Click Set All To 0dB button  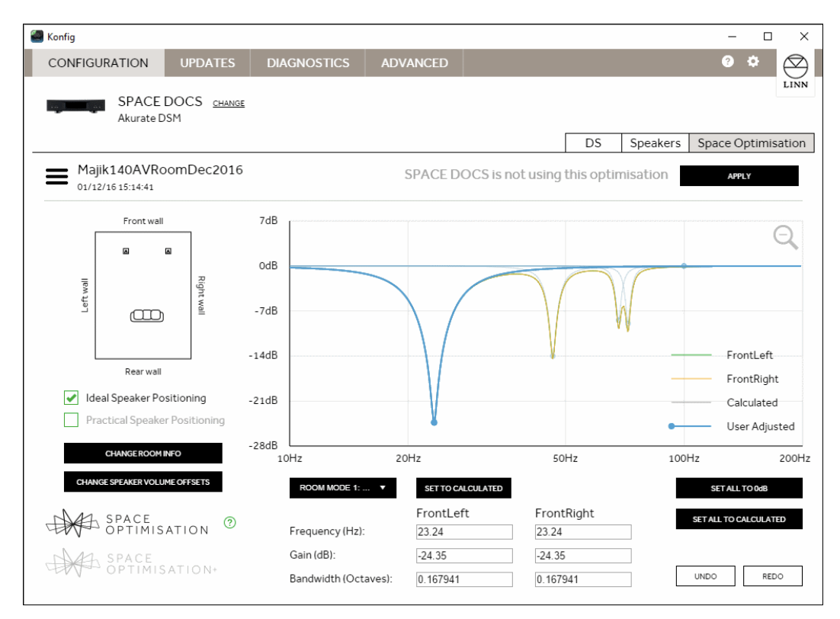click(x=739, y=488)
